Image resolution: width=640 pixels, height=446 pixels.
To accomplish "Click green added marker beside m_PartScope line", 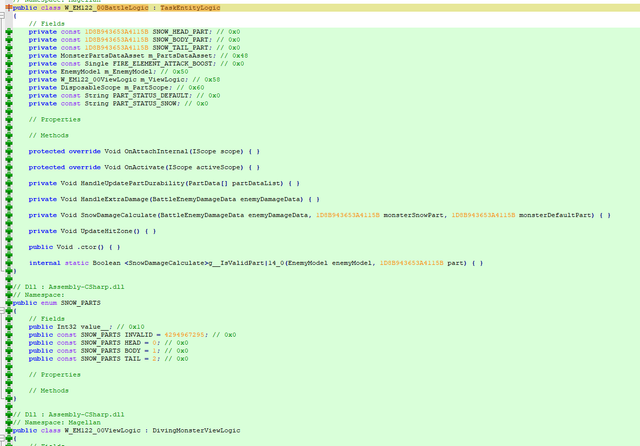I will coord(9,87).
